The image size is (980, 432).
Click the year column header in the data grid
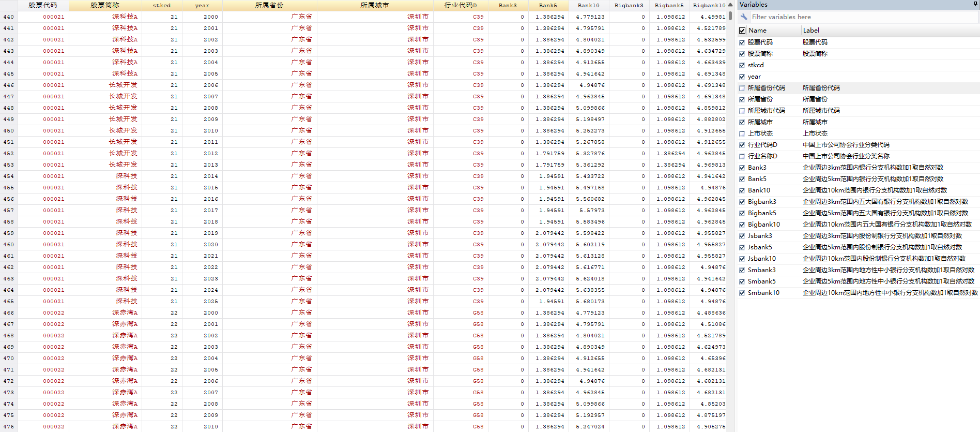point(202,5)
